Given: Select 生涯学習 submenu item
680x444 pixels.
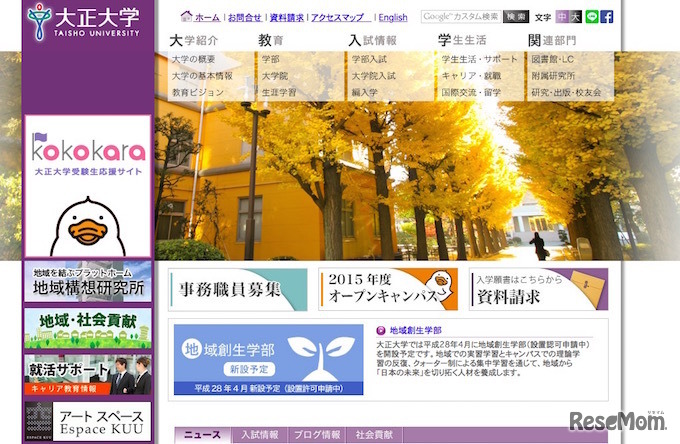Looking at the screenshot, I should pyautogui.click(x=279, y=92).
